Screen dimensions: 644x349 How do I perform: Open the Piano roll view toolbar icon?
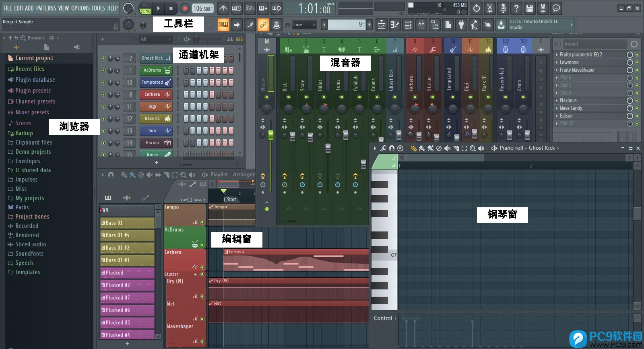[394, 25]
